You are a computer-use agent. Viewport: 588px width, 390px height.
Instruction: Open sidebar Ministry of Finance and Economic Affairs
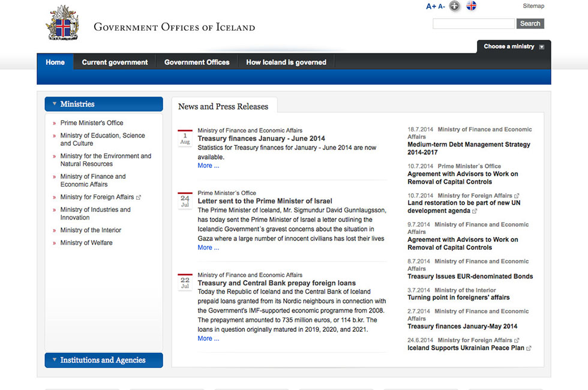(93, 181)
